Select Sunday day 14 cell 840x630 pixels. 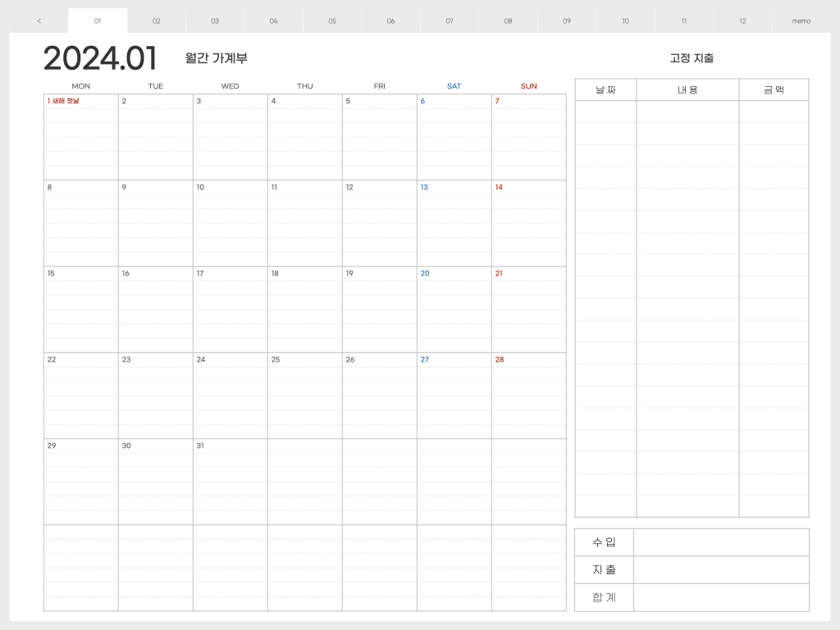529,223
